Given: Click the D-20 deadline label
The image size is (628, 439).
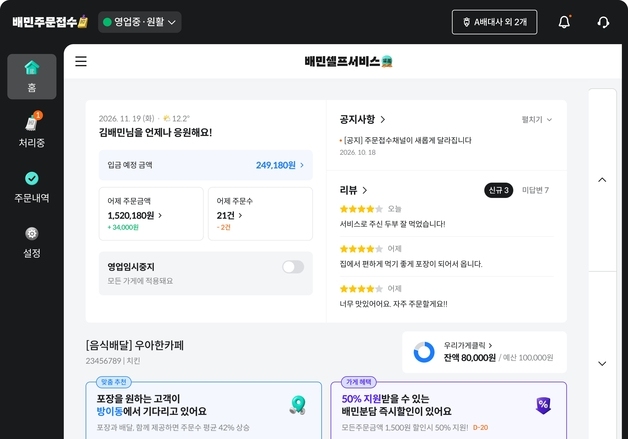Looking at the screenshot, I should coord(480,427).
